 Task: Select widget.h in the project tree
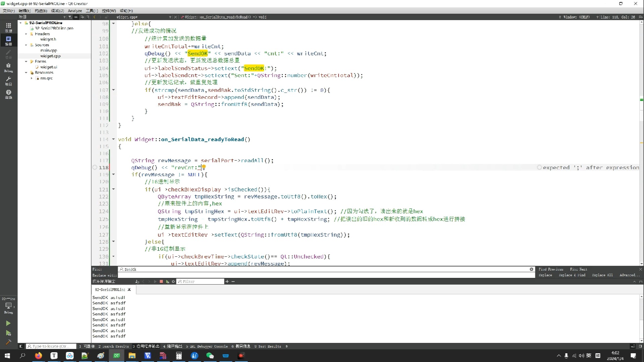pos(48,39)
